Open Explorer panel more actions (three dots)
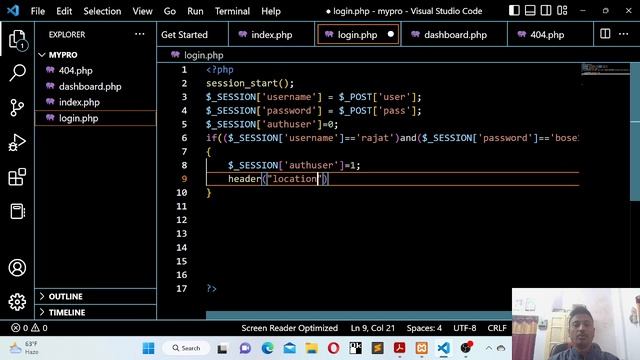Screen dimensions: 640x360 (140, 34)
